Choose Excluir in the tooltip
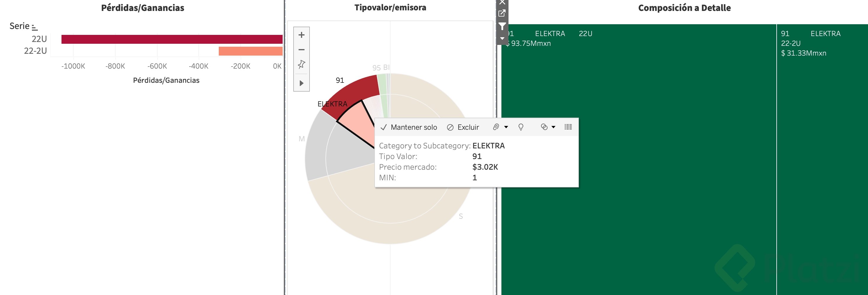This screenshot has width=868, height=295. pyautogui.click(x=463, y=127)
